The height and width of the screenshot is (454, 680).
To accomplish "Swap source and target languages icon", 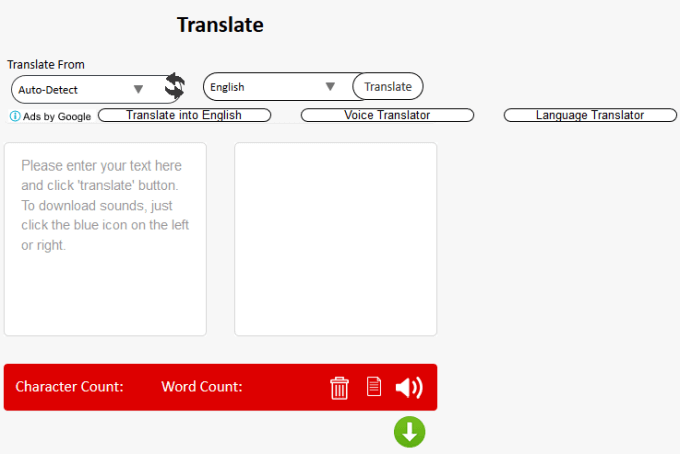I will pos(175,85).
